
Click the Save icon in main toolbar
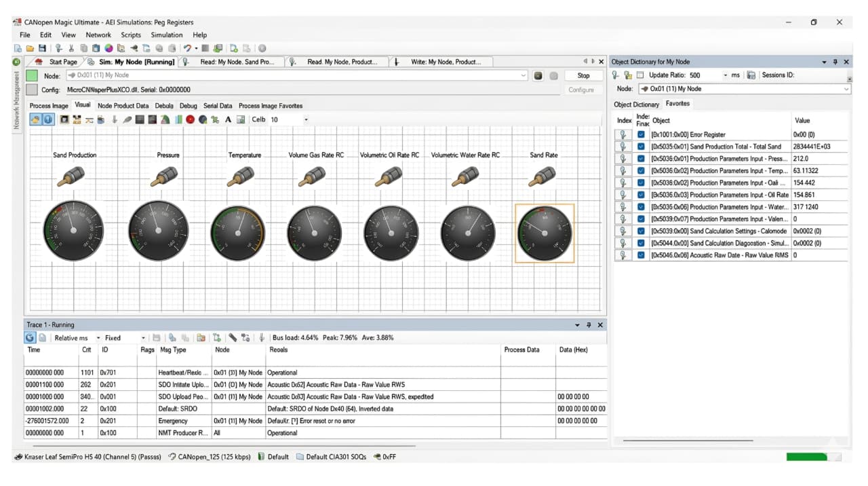[x=42, y=48]
